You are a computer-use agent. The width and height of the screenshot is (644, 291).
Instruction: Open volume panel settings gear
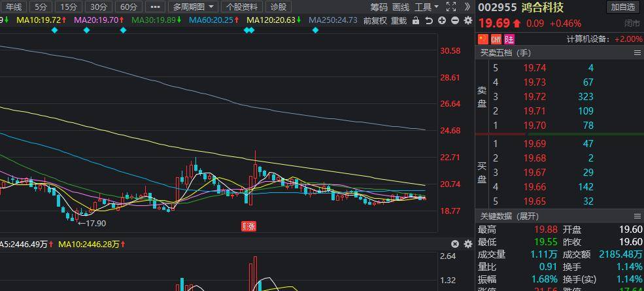[x=467, y=244]
